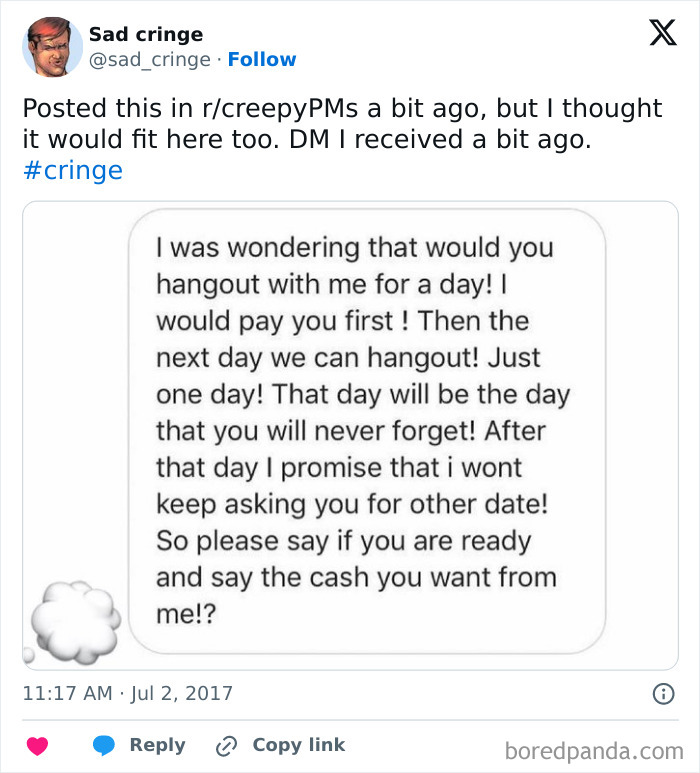Open the tweet info circle icon
The image size is (700, 773).
663,694
